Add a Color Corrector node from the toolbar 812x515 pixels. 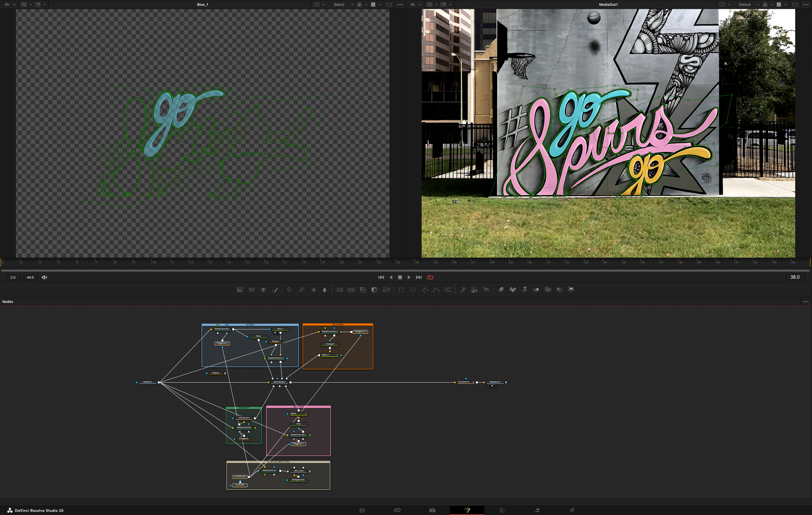pyautogui.click(x=289, y=290)
